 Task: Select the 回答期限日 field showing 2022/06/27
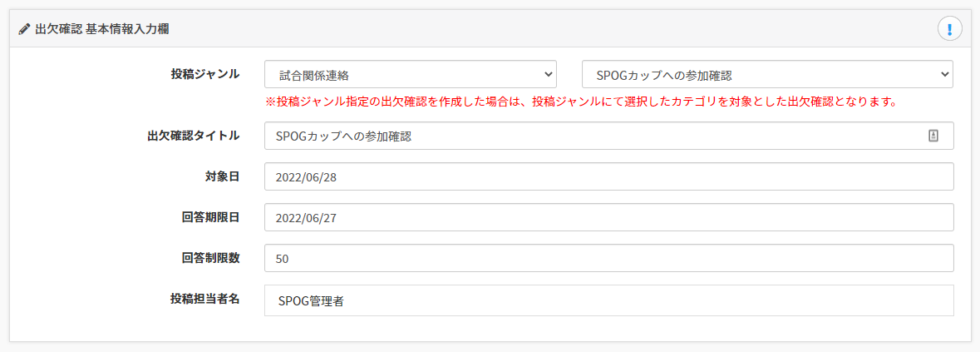609,217
